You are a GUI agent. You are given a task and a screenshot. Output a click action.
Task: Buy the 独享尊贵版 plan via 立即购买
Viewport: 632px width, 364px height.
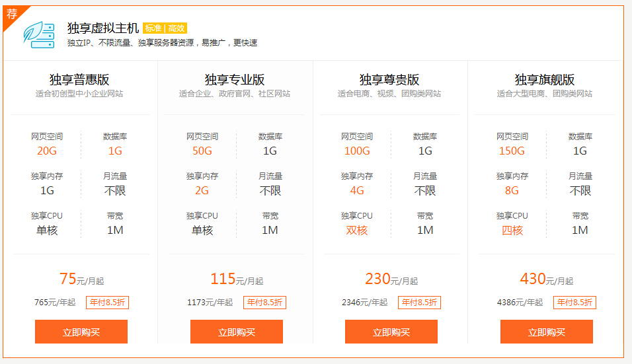[391, 332]
